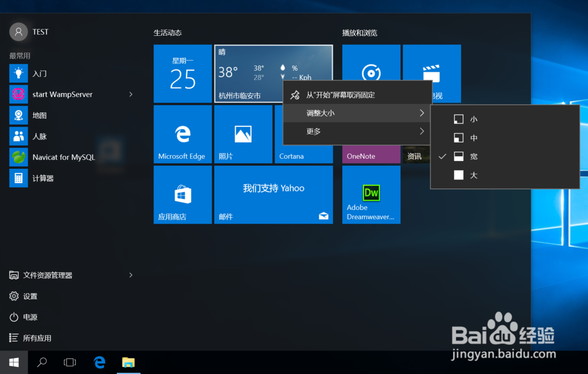Select tile size 中 (medium)
588x374 pixels.
point(505,138)
